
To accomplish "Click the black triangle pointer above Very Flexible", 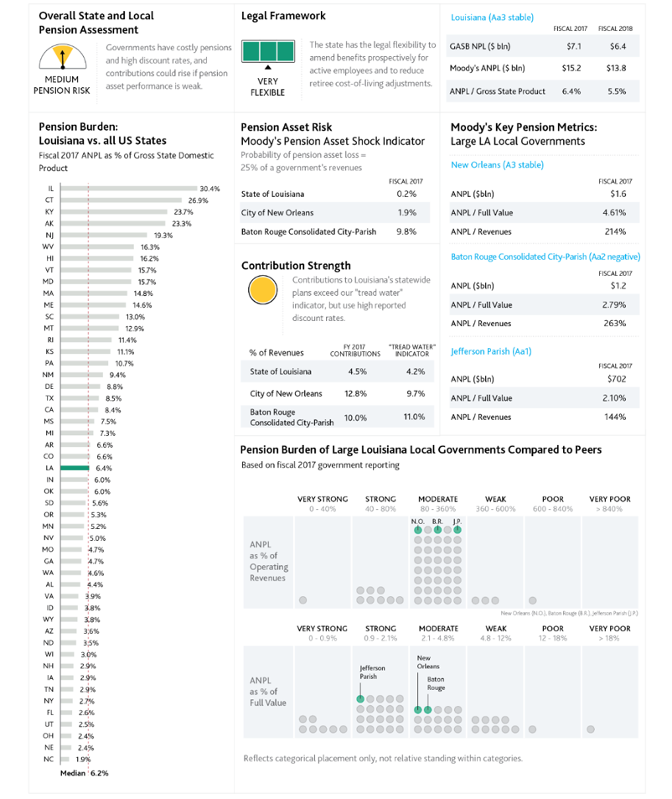I will tap(267, 67).
